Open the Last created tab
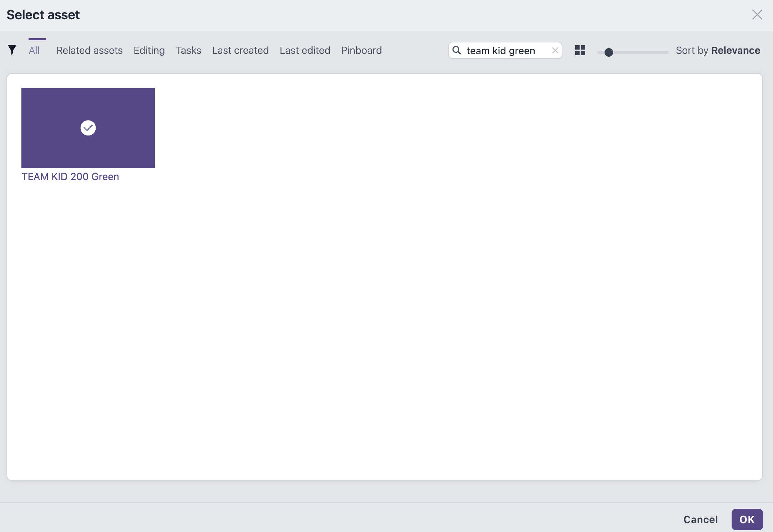773x532 pixels. 240,50
